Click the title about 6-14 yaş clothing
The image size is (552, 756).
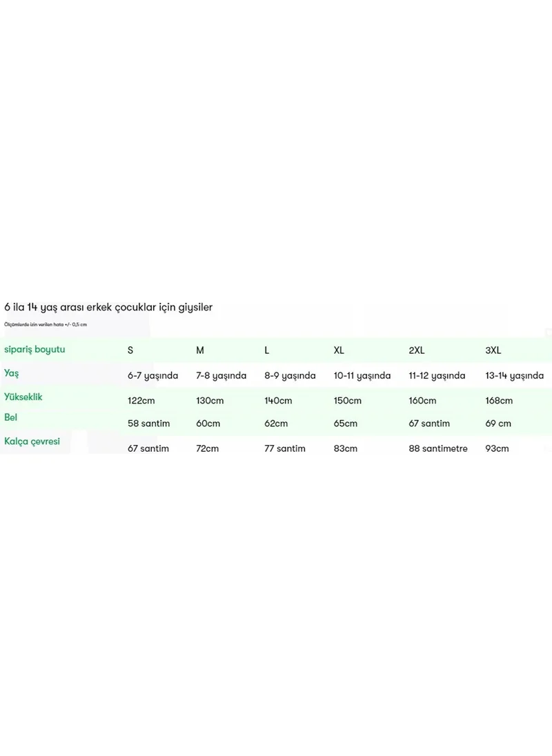click(108, 308)
